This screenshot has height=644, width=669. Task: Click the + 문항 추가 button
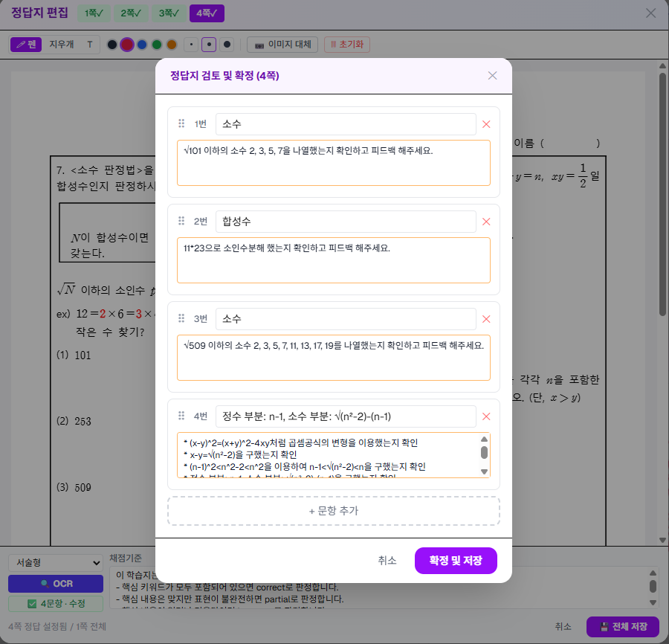coord(334,511)
